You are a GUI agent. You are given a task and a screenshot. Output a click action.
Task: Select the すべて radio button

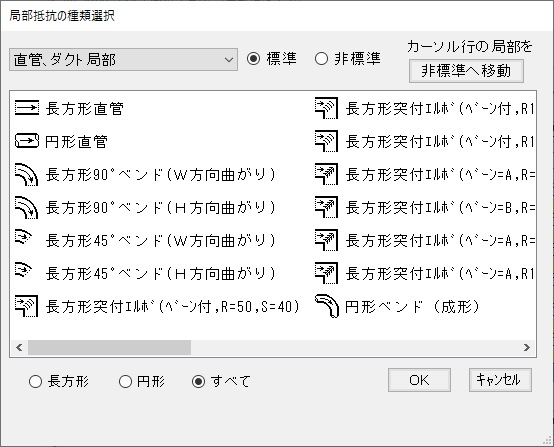click(199, 382)
